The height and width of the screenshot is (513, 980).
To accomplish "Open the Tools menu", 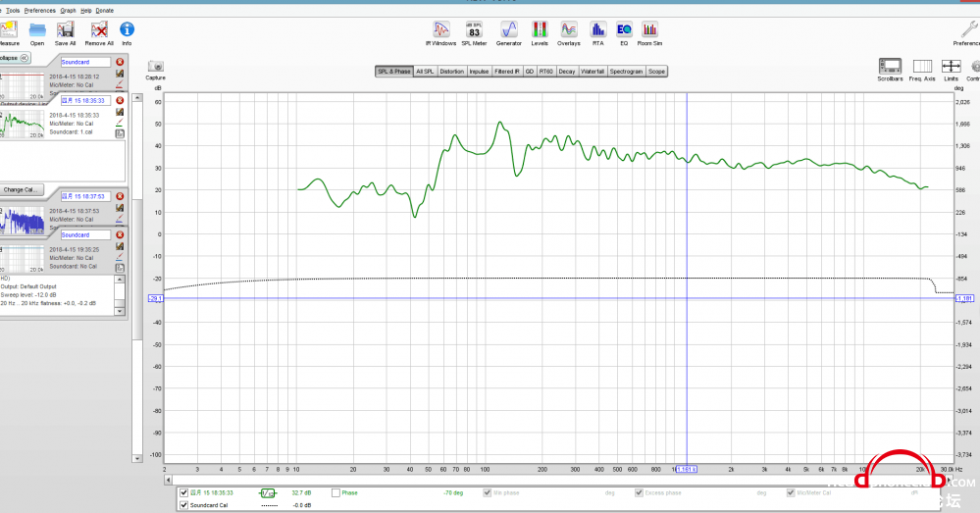I will coord(13,11).
